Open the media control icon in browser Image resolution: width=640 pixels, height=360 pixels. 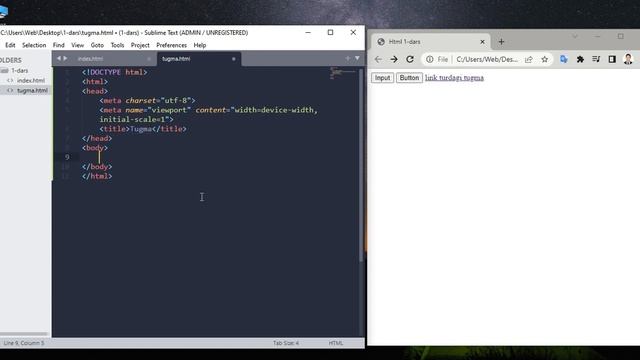pyautogui.click(x=596, y=59)
